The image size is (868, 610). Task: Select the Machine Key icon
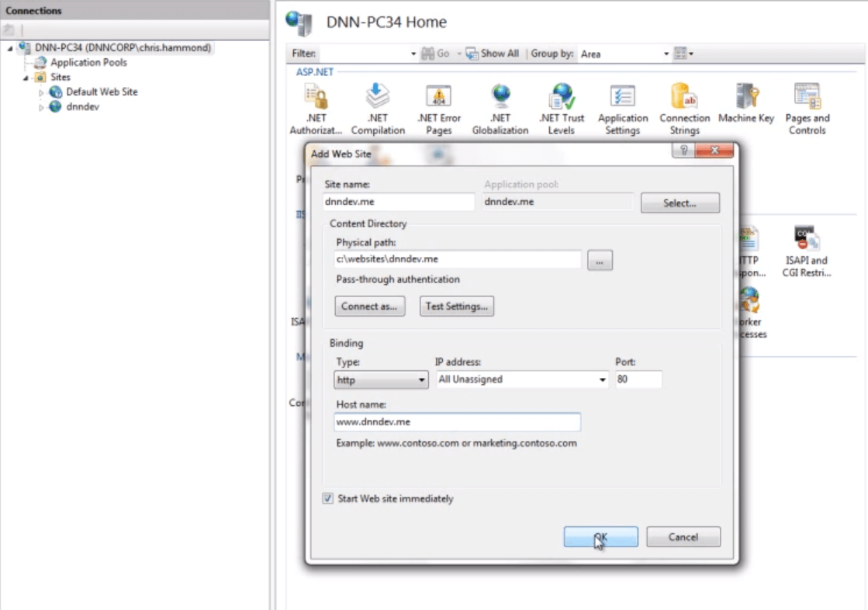click(x=746, y=102)
